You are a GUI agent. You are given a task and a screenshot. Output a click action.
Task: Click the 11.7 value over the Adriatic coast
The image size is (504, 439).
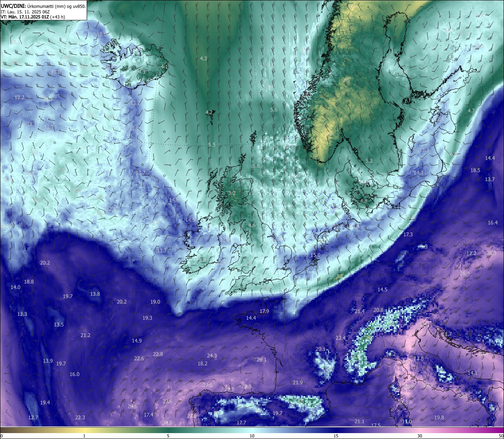[447, 334]
